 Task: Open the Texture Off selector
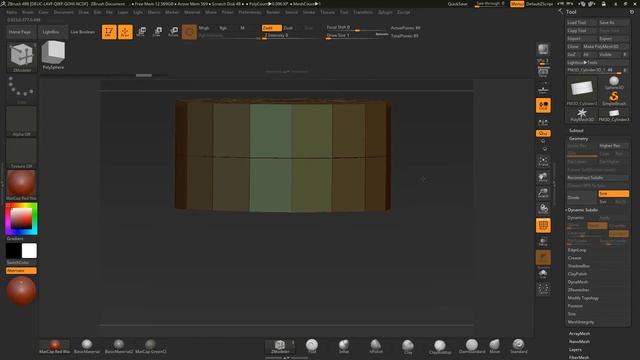(x=22, y=153)
